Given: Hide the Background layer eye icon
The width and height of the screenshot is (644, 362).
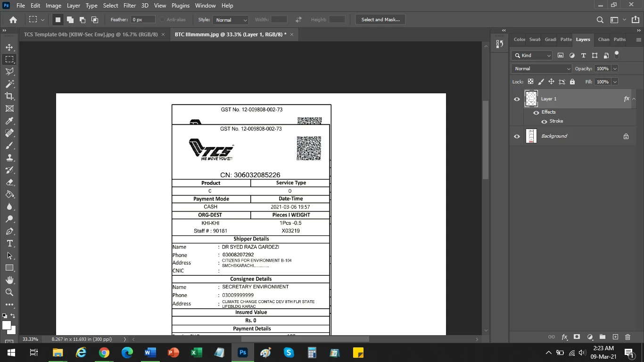Looking at the screenshot, I should click(x=517, y=136).
